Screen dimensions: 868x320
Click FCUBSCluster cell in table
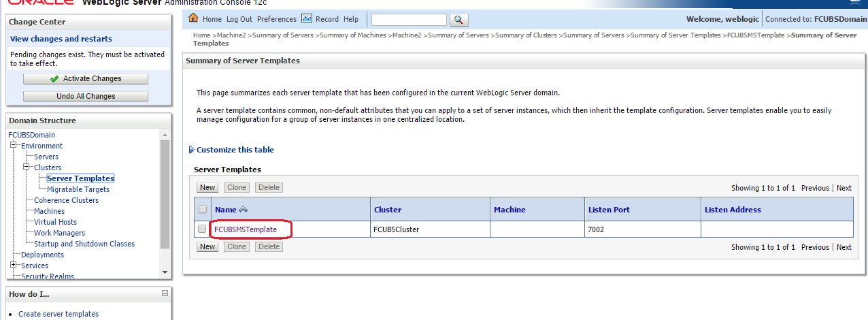pyautogui.click(x=397, y=229)
